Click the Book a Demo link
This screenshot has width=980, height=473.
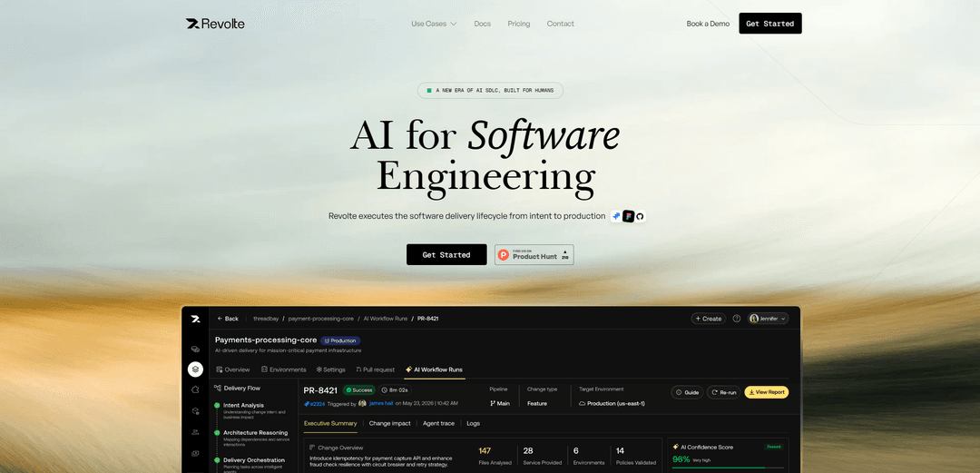point(708,24)
